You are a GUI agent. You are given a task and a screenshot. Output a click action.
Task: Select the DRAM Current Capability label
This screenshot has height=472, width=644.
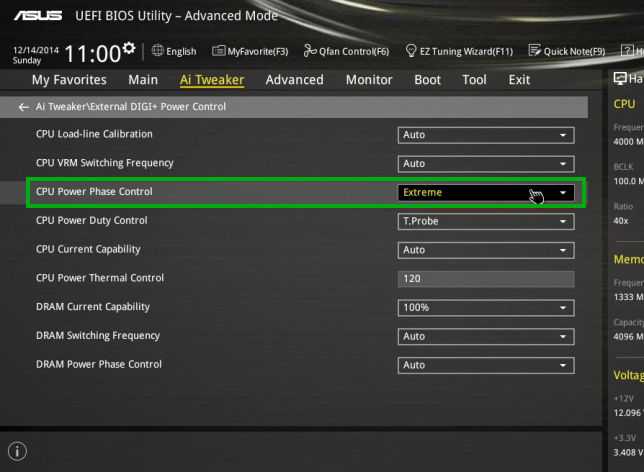coord(93,307)
